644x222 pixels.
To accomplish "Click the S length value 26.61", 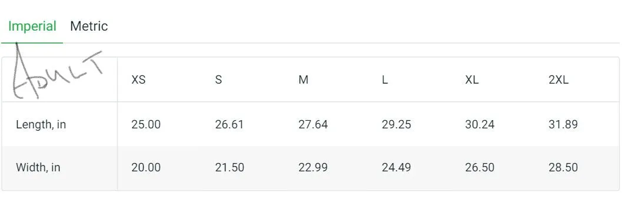I will 229,124.
